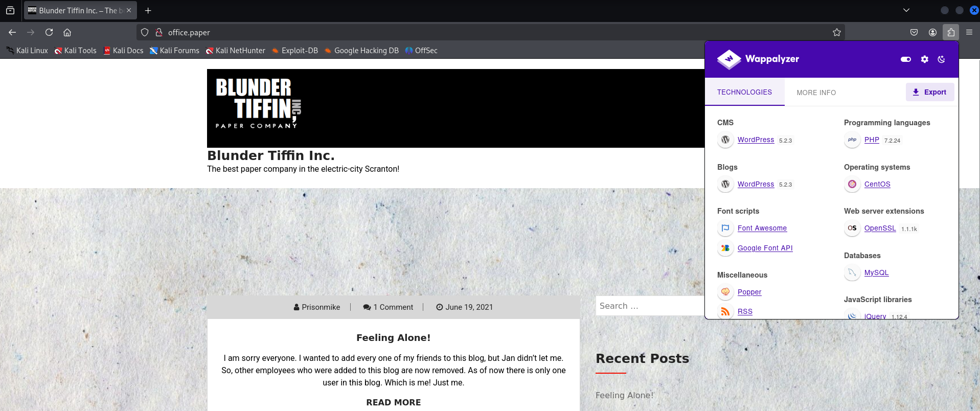980x411 pixels.
Task: Click the browser forward arrow
Action: coord(31,32)
